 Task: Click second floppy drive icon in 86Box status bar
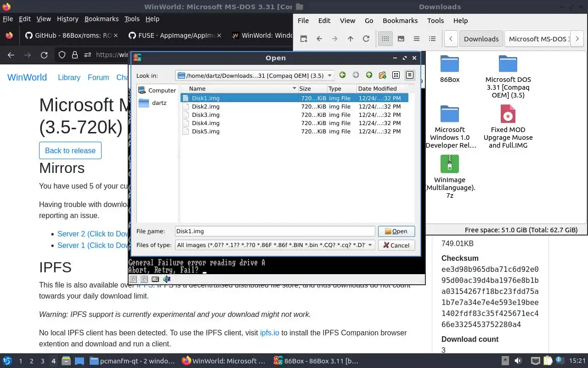pyautogui.click(x=144, y=279)
